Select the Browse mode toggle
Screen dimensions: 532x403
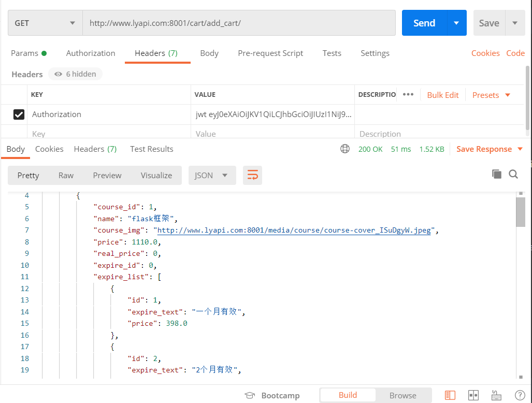point(402,396)
